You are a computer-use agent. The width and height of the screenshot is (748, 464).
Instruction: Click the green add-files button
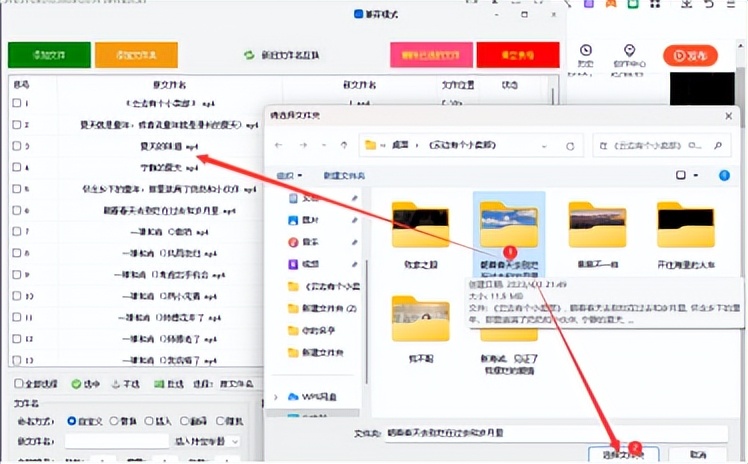click(49, 55)
